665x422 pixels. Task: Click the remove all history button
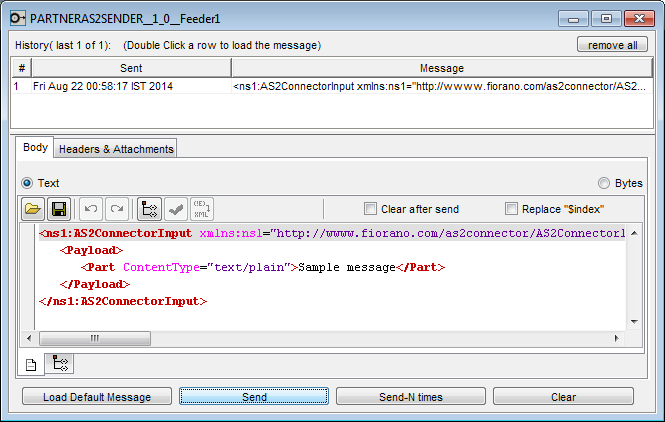pyautogui.click(x=612, y=45)
